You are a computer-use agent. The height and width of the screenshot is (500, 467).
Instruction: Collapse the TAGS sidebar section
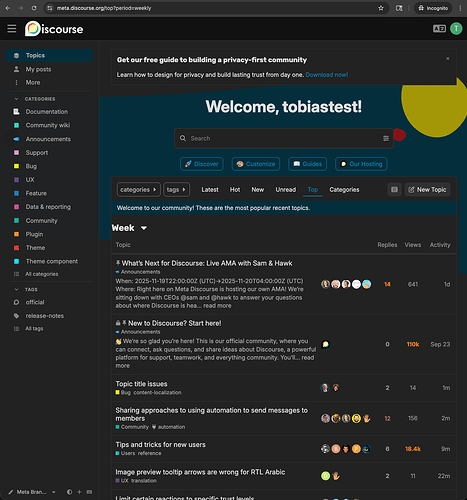coord(26,289)
